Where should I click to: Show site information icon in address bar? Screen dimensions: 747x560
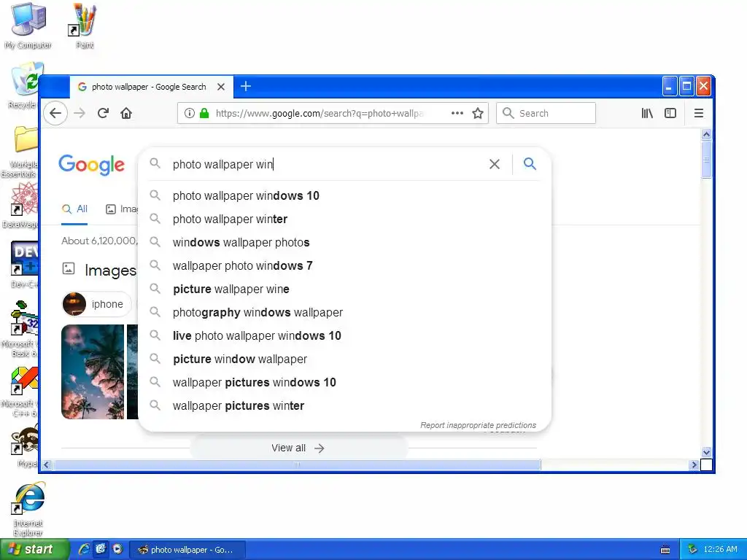189,113
